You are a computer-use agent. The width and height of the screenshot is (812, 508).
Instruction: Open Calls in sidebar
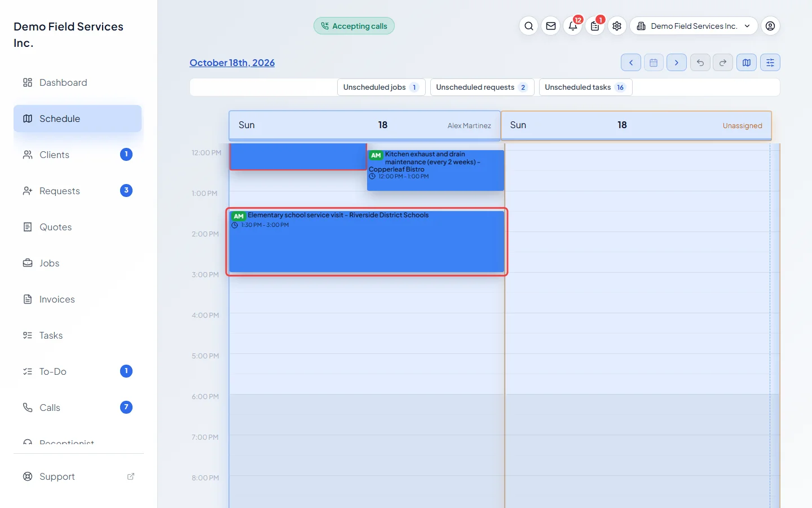coord(78,408)
